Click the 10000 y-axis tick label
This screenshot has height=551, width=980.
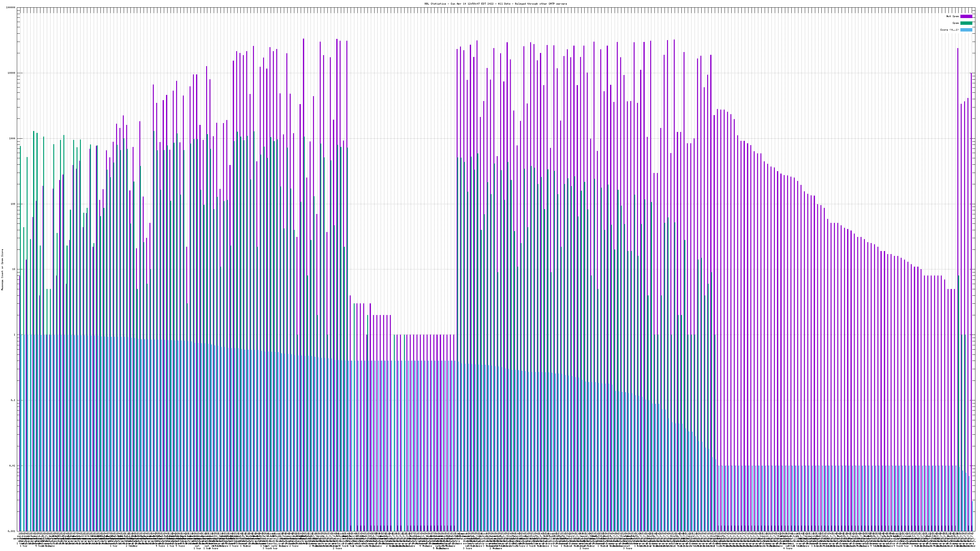click(12, 73)
